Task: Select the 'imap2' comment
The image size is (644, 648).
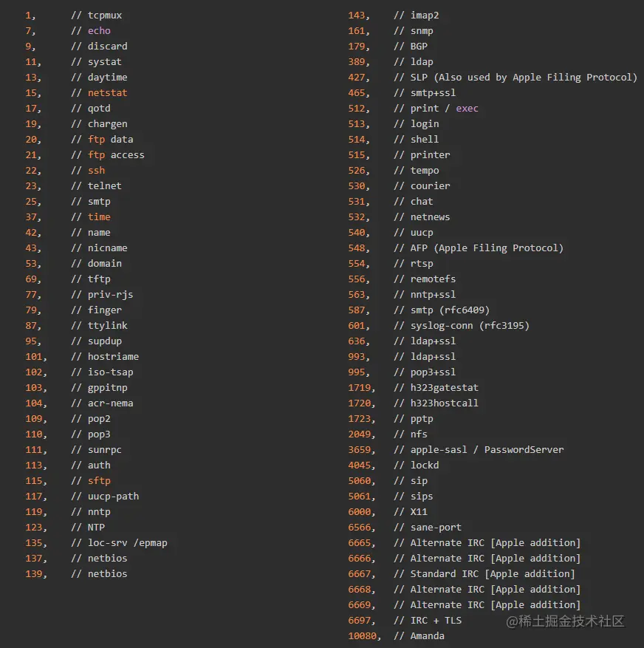Action: click(x=425, y=16)
